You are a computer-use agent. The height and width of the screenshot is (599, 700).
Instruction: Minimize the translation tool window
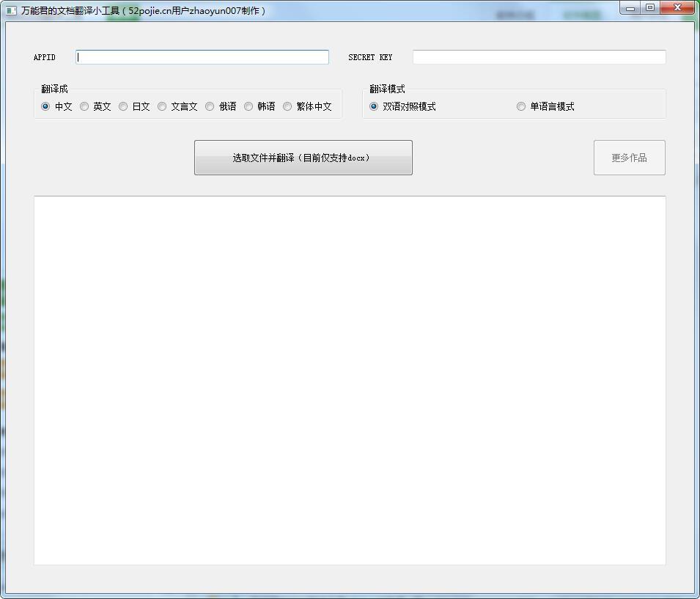[630, 8]
